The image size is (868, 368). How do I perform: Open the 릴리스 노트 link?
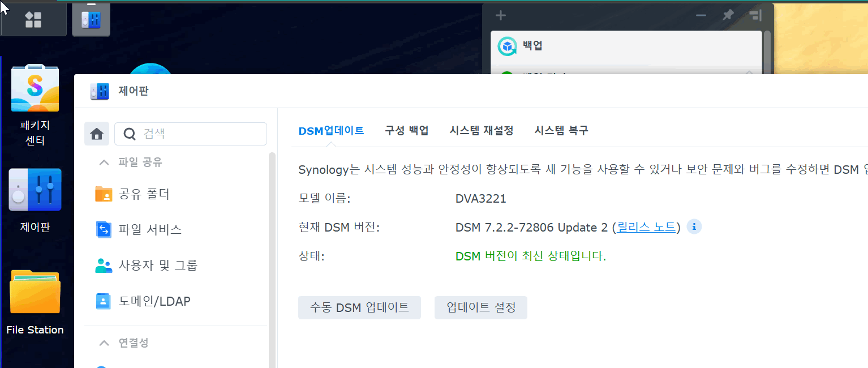[x=646, y=228]
